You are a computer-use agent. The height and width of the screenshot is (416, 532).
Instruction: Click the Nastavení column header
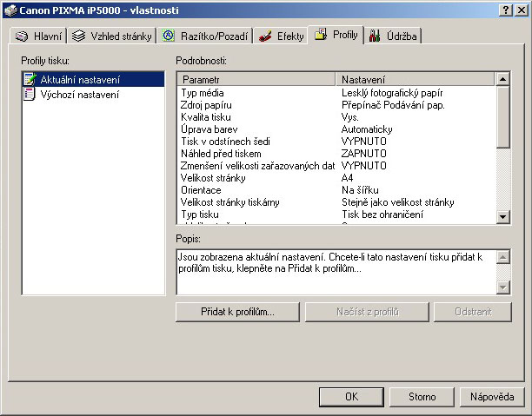(415, 79)
